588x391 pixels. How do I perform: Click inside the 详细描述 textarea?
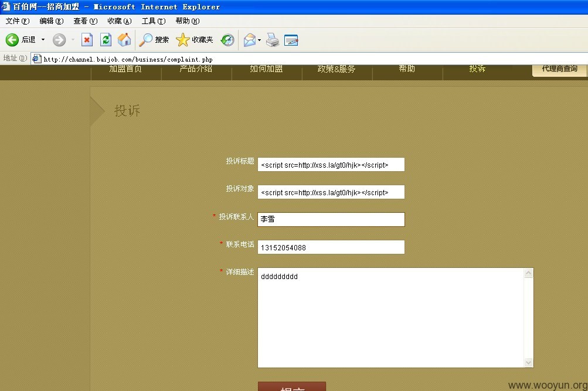391,318
